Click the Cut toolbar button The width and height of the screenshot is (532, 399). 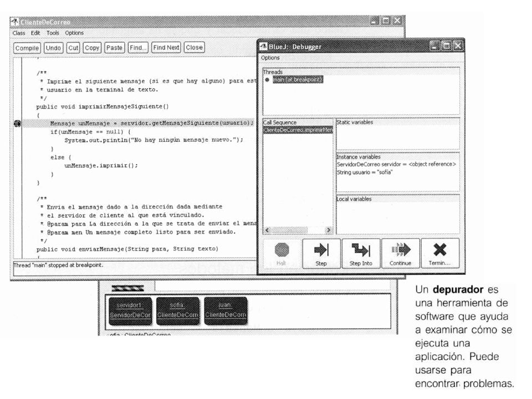(x=73, y=48)
